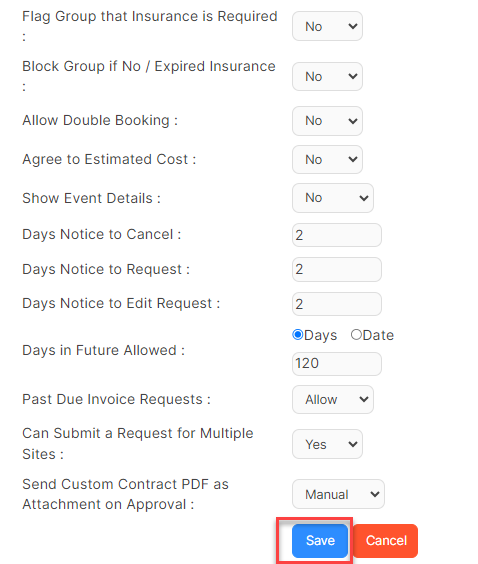Screen dimensions: 478x564
Task: Click the Days Notice to Cancel field
Action: [337, 235]
